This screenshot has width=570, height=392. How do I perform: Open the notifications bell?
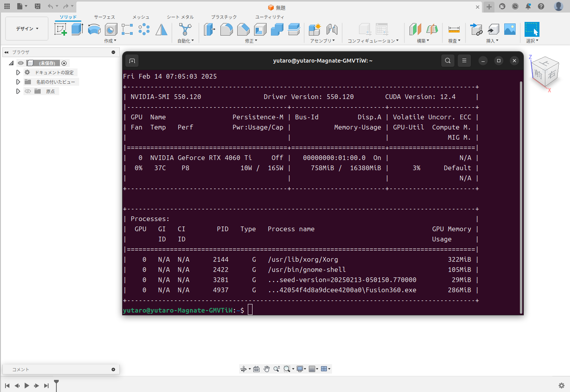pos(528,6)
